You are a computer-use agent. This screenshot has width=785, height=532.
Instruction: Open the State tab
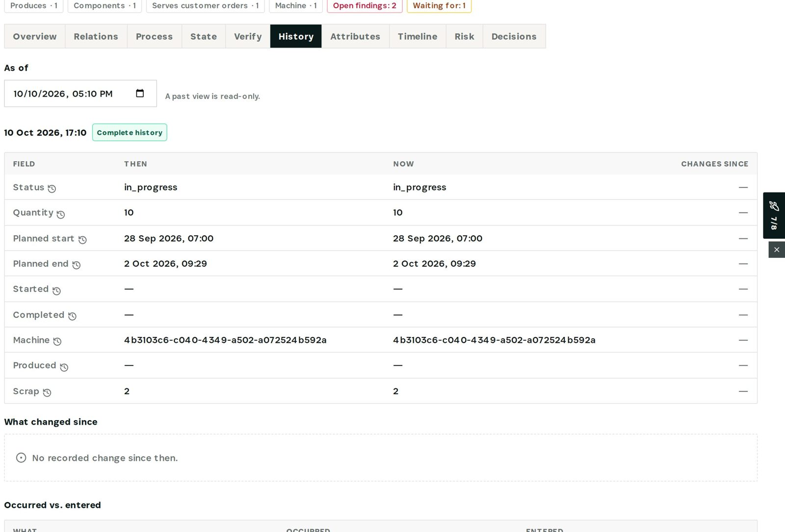pos(204,36)
